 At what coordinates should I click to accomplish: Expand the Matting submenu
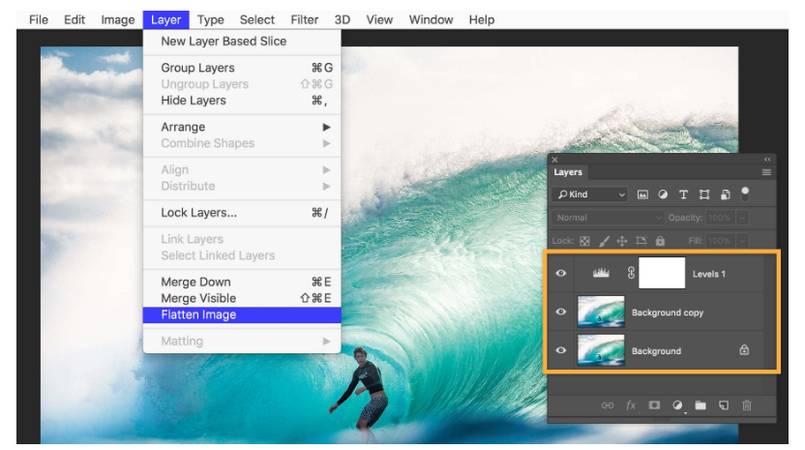[327, 341]
